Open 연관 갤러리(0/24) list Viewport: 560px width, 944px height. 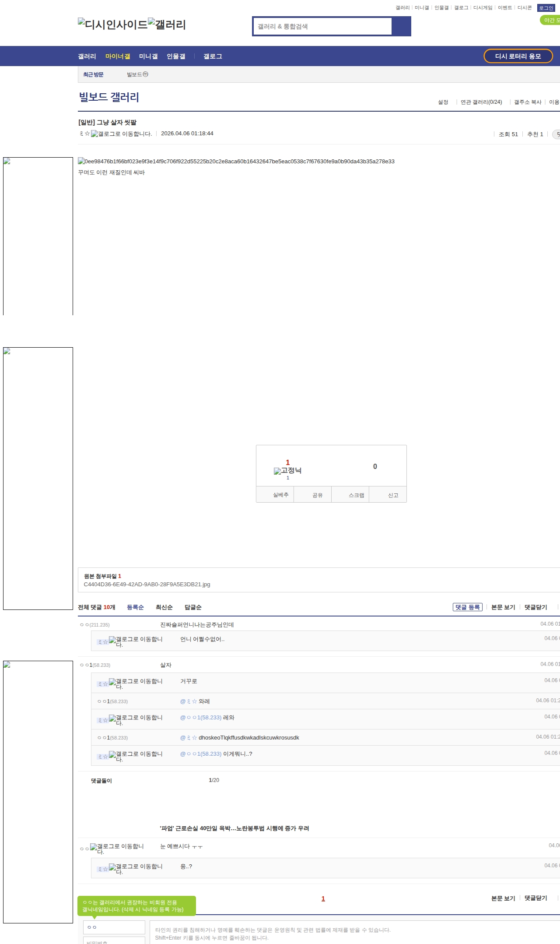[481, 102]
